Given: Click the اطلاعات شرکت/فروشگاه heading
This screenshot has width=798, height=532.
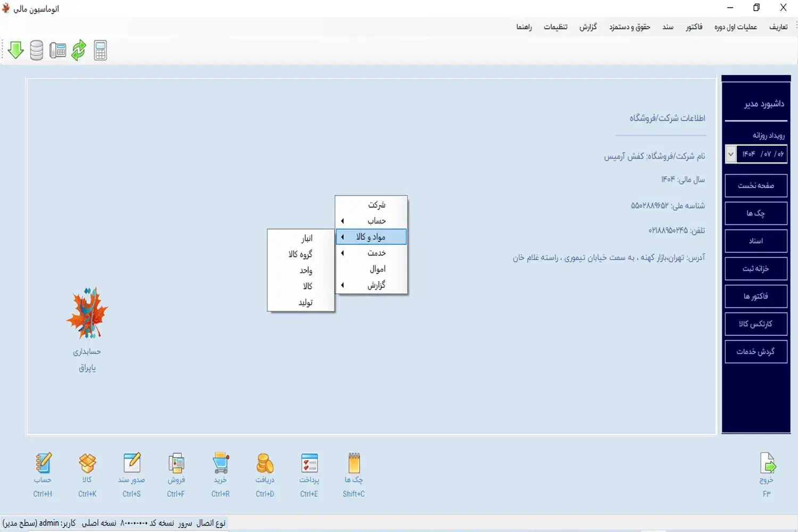Looking at the screenshot, I should pos(668,118).
